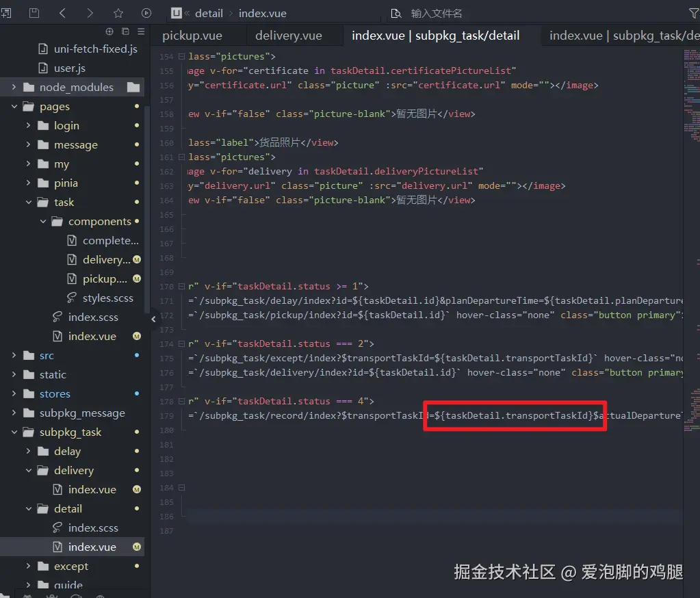Expand the my folder
The width and height of the screenshot is (700, 598).
pyautogui.click(x=28, y=164)
